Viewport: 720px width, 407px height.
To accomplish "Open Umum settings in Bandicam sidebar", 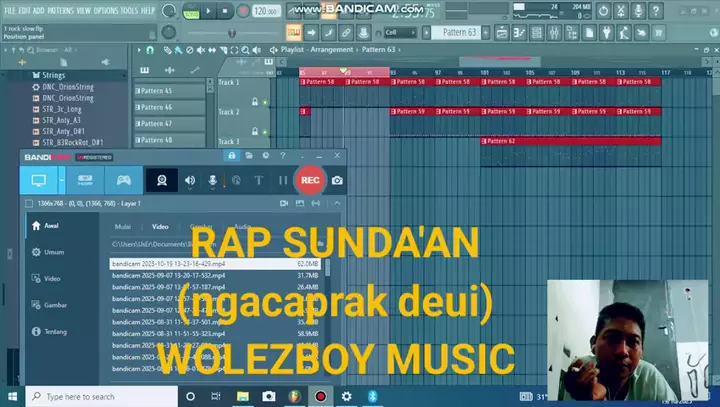I will (x=53, y=252).
